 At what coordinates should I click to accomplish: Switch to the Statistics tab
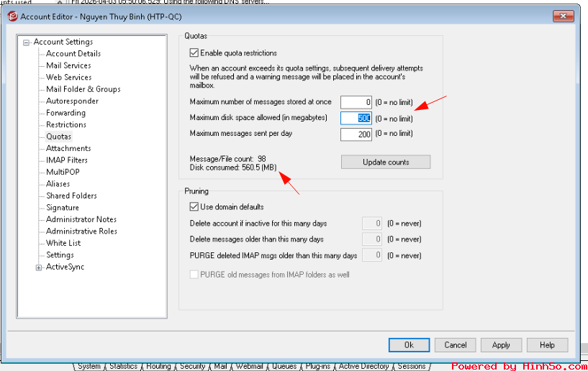(123, 367)
